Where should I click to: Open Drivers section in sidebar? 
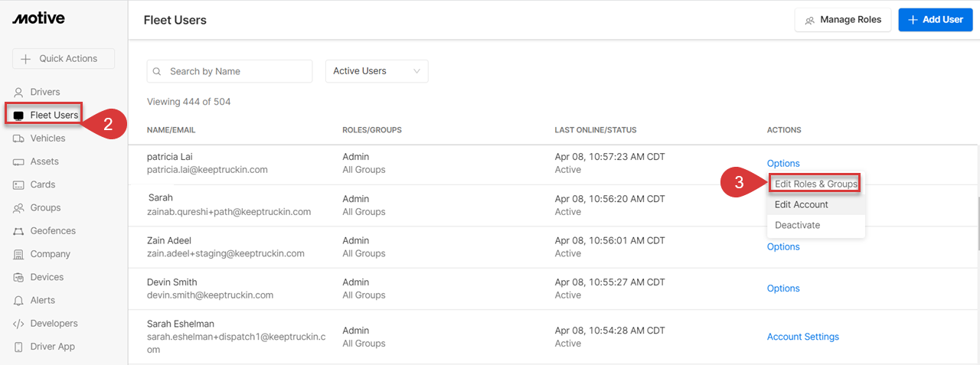pos(45,92)
